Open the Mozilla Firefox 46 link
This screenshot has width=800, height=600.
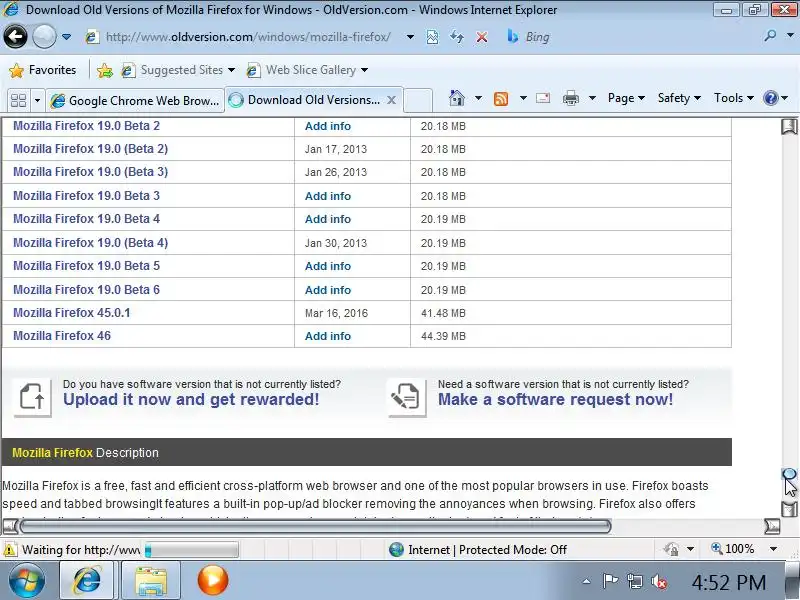pos(62,336)
